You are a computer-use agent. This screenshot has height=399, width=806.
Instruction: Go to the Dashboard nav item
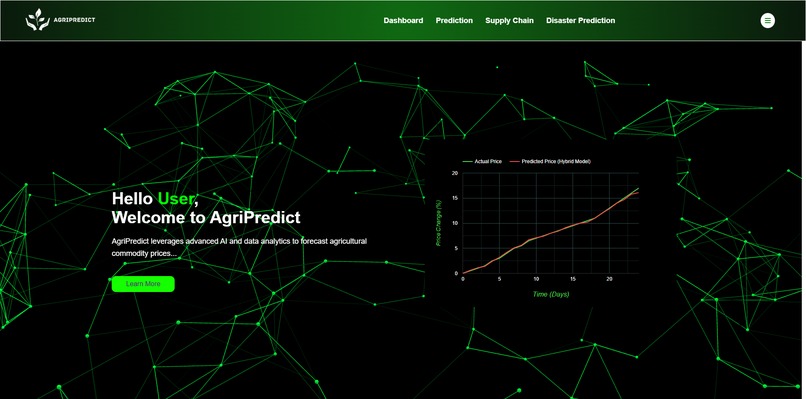(403, 21)
